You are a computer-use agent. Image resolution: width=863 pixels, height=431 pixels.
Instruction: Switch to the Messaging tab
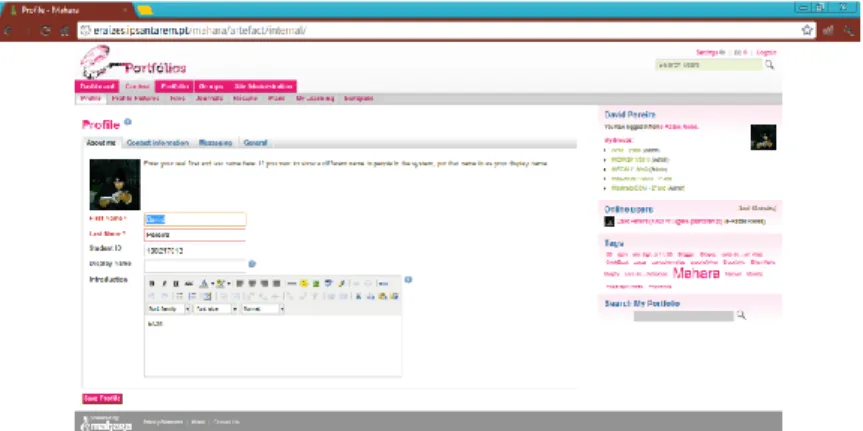coord(215,143)
